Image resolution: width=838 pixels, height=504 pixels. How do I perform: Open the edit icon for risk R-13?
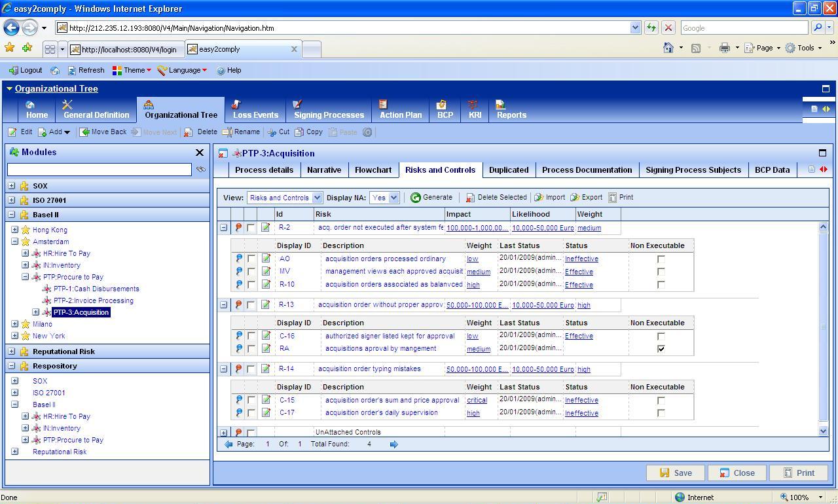(265, 305)
